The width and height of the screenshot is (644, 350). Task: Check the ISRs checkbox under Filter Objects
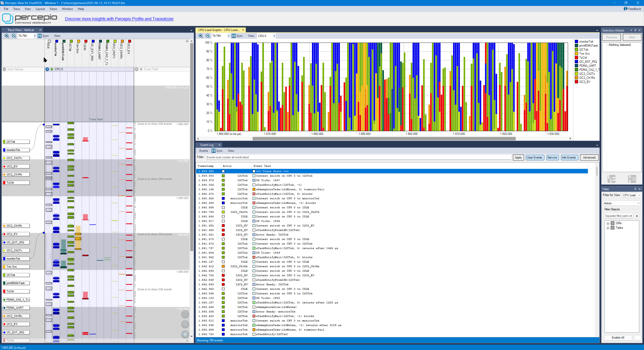[612, 223]
